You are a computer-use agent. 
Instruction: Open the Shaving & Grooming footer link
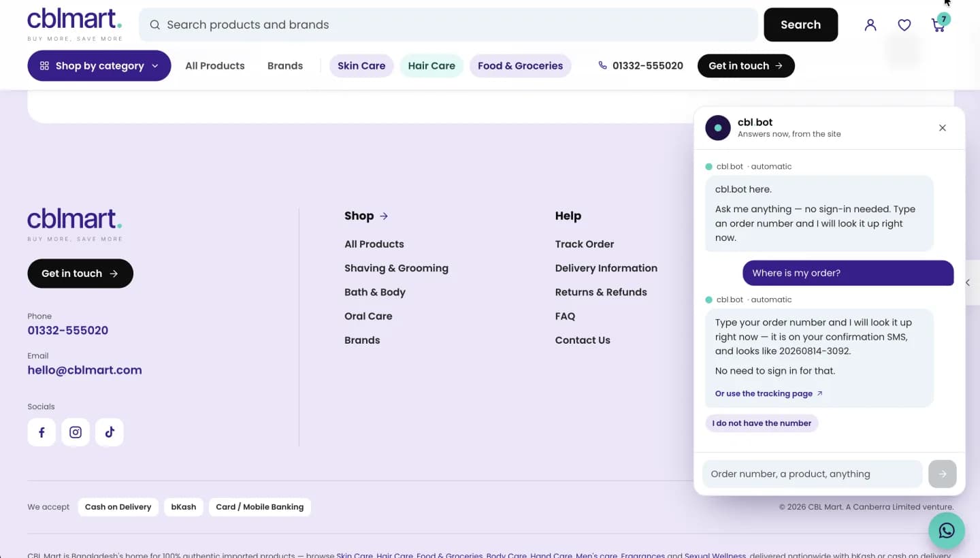coord(396,268)
